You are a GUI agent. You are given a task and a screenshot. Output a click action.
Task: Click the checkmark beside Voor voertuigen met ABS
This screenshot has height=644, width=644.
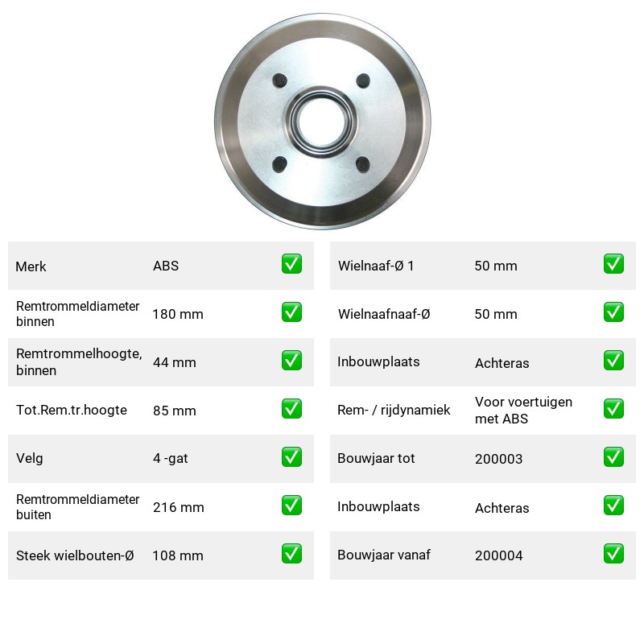[613, 409]
